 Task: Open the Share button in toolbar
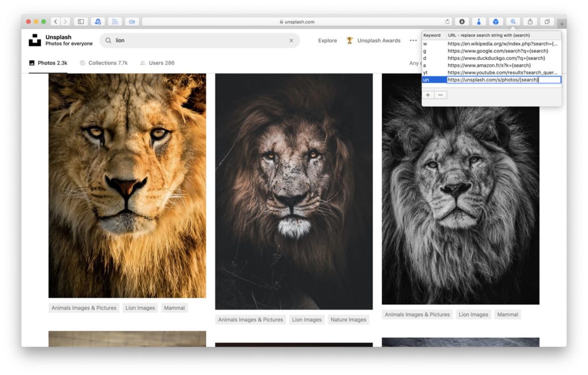(530, 22)
